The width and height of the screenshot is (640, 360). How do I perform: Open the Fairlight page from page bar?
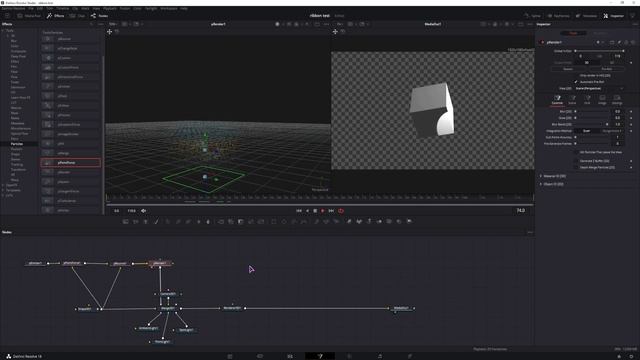[x=380, y=356]
